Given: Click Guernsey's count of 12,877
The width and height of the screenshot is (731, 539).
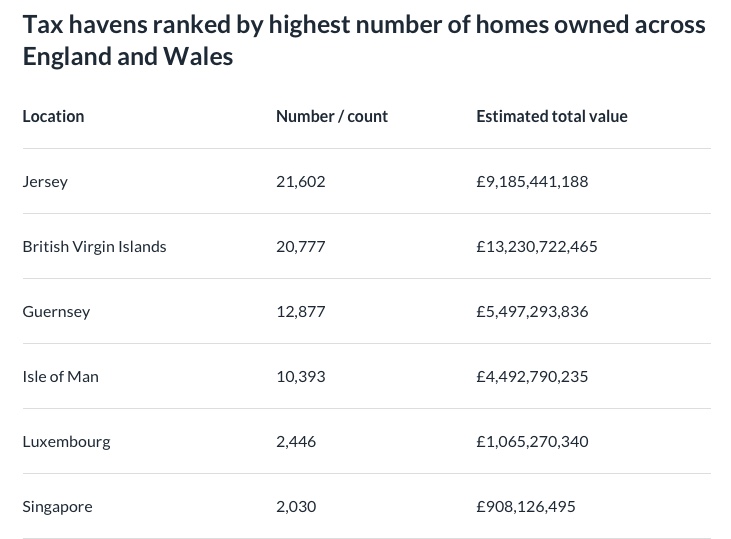Looking at the screenshot, I should pyautogui.click(x=300, y=311).
